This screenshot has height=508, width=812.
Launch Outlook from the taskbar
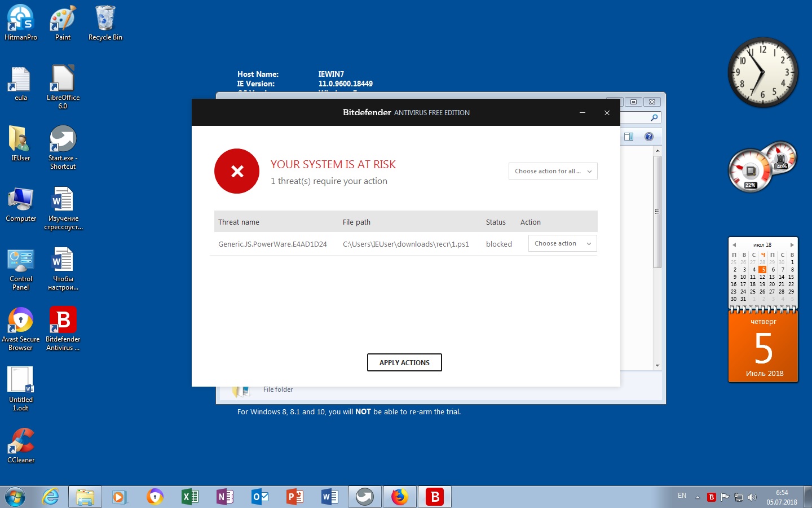(259, 497)
